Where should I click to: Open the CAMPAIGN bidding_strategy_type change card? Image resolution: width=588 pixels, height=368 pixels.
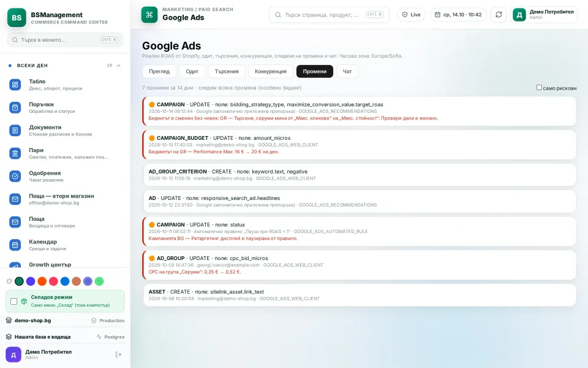click(x=360, y=111)
